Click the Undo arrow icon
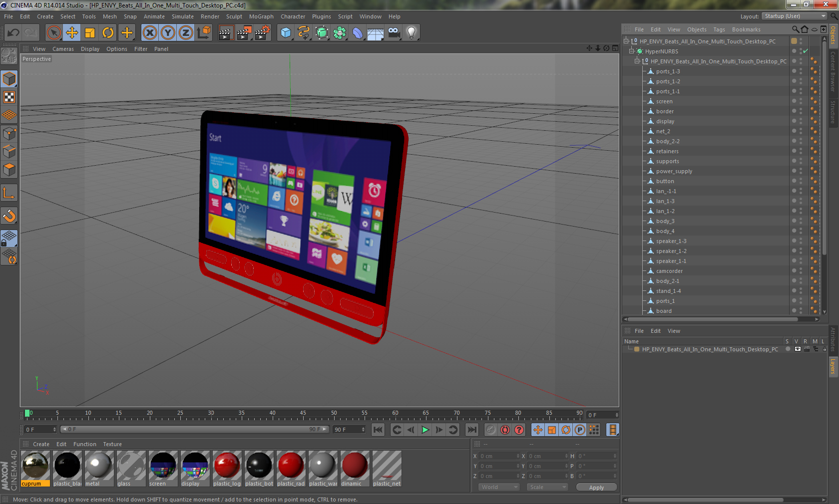This screenshot has width=839, height=504. 13,33
